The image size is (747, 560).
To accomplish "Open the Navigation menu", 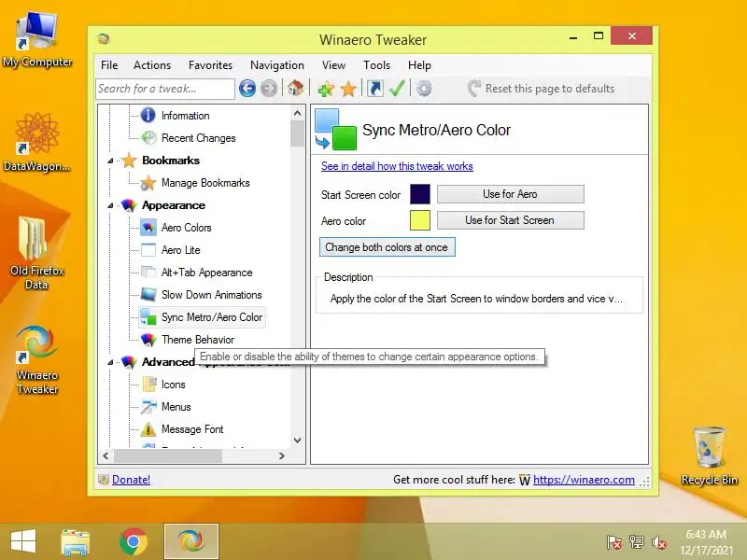I will pyautogui.click(x=277, y=65).
